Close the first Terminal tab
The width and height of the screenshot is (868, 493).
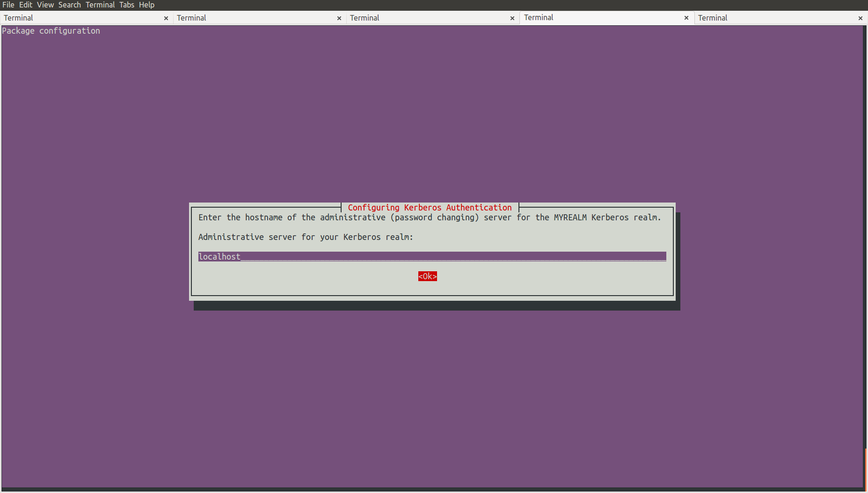[x=166, y=18]
